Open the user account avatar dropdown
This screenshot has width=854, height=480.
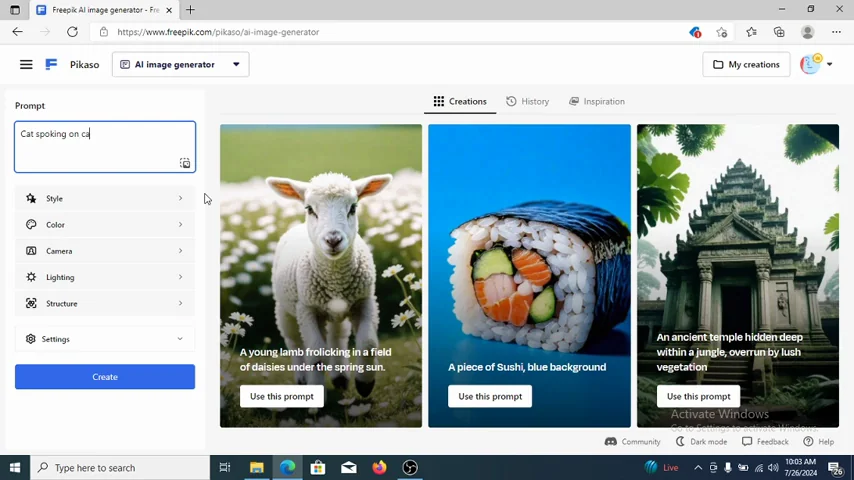[x=816, y=64]
